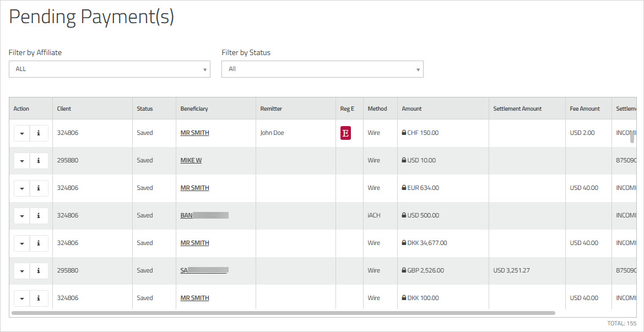Viewport: 644px width, 332px height.
Task: Expand the action menu for the GBP 2,526.00 row
Action: pyautogui.click(x=22, y=270)
